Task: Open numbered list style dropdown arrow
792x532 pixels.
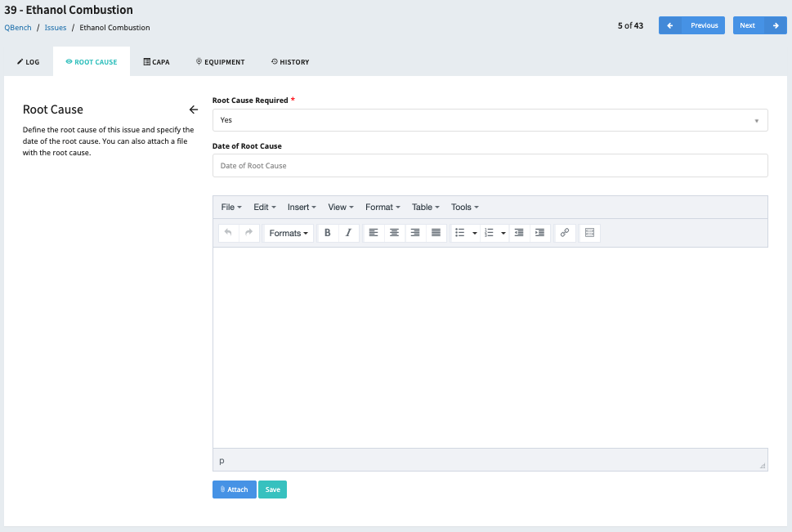Action: (x=503, y=233)
